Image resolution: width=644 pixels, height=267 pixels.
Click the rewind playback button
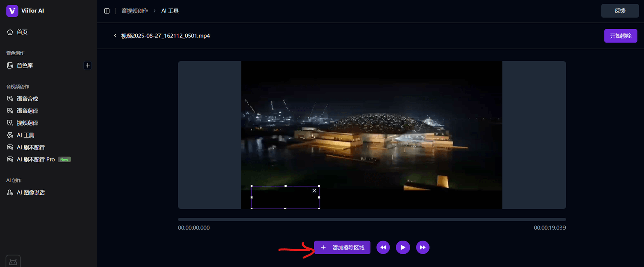(x=383, y=247)
